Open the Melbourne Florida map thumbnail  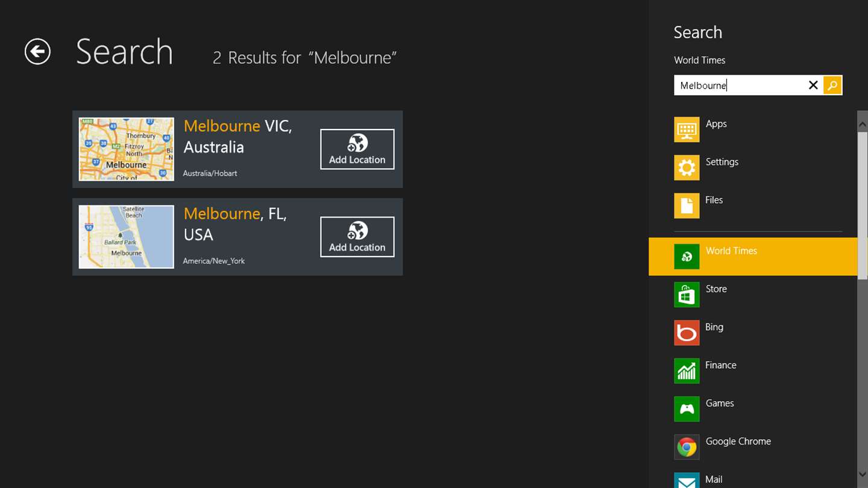tap(127, 237)
